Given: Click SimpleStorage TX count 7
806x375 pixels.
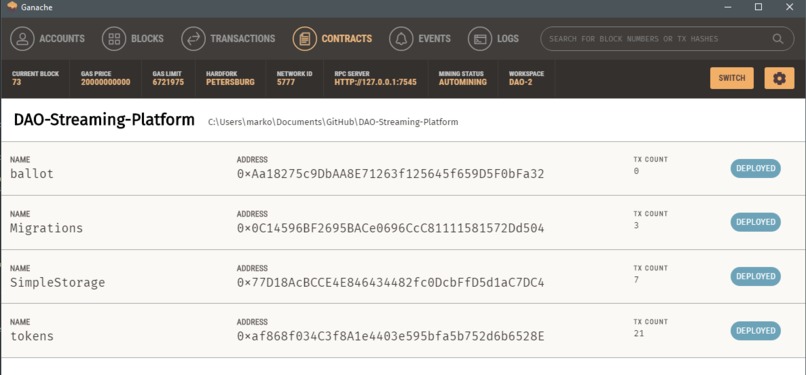Looking at the screenshot, I should pos(636,279).
